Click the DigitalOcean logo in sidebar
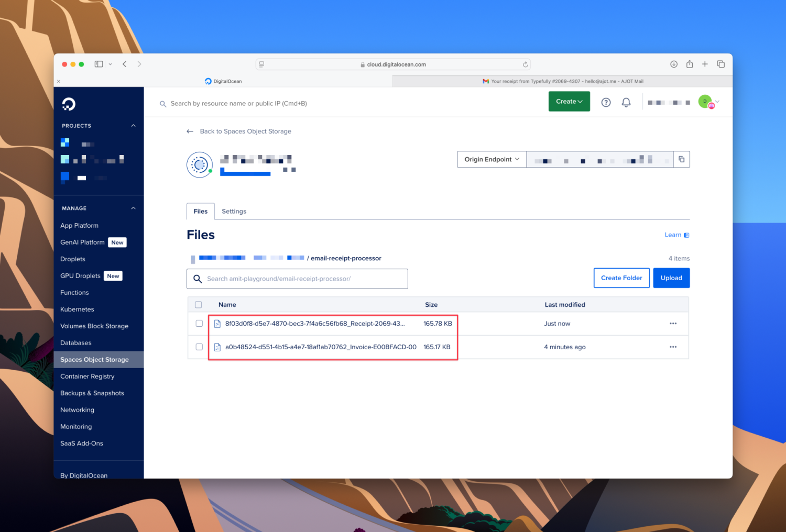The image size is (786, 532). (69, 104)
